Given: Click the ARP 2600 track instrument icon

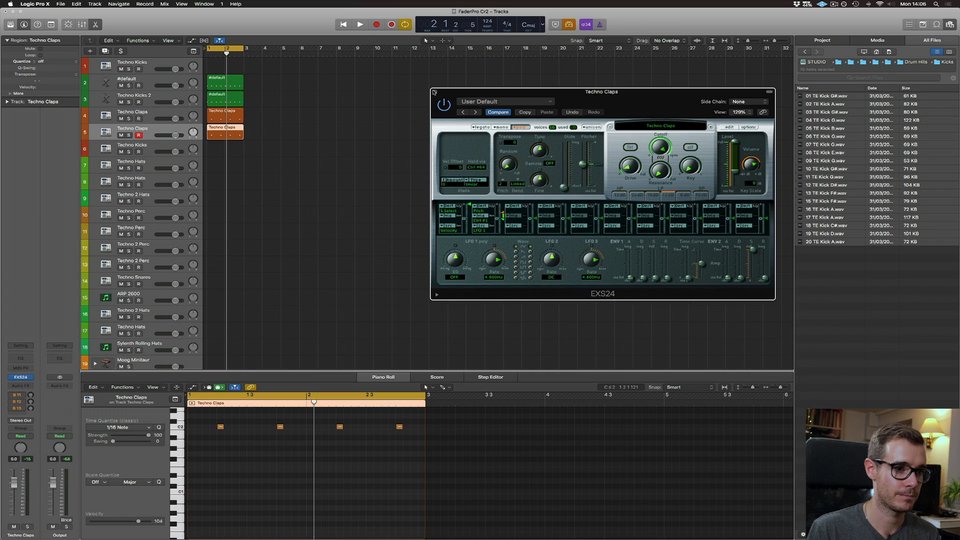Looking at the screenshot, I should click(x=105, y=298).
